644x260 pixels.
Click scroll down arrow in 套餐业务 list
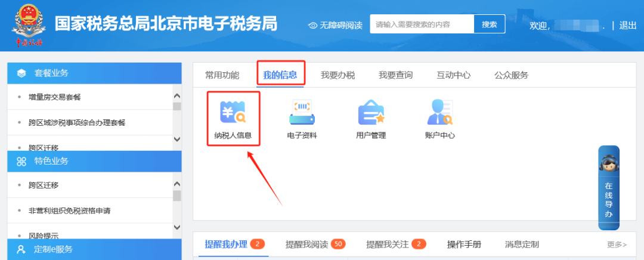click(177, 139)
